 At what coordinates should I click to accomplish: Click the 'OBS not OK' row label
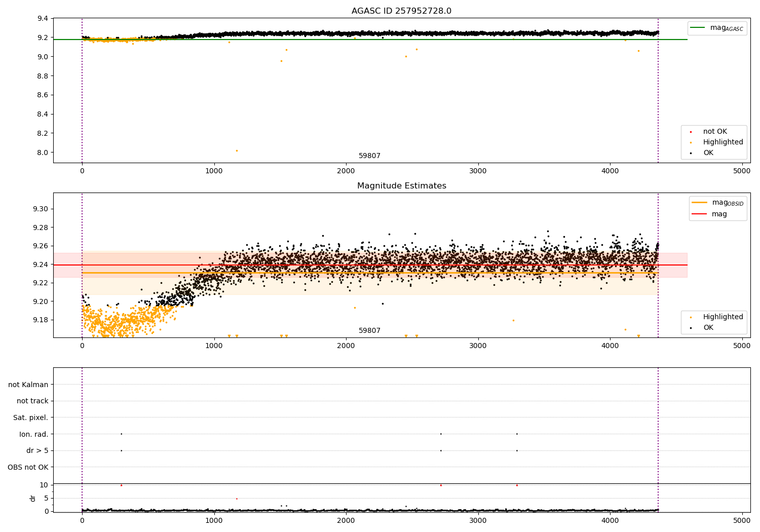pos(28,467)
